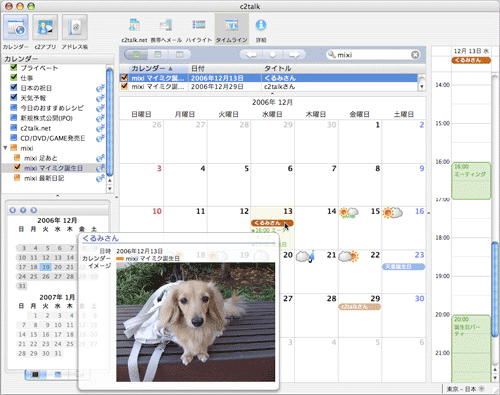The image size is (500, 395).
Task: Click the dog photo in the popup
Action: [x=196, y=322]
